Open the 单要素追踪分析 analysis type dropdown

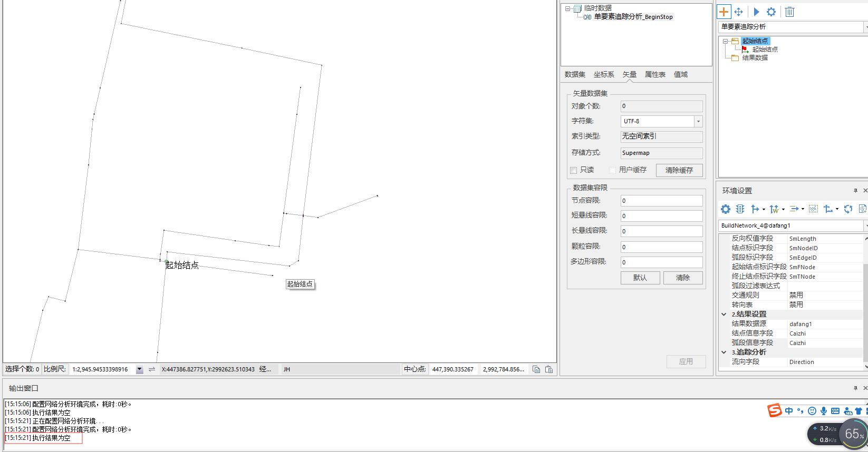[865, 27]
